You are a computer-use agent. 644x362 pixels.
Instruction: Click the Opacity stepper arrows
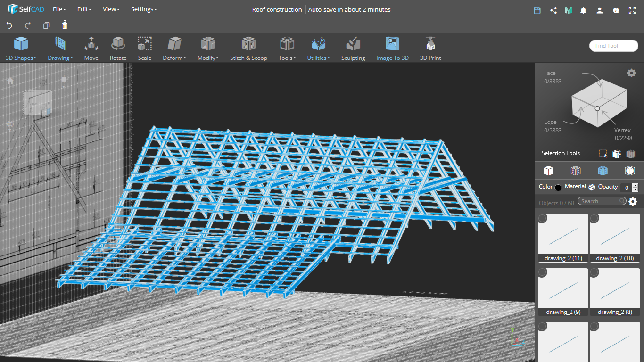tap(636, 188)
